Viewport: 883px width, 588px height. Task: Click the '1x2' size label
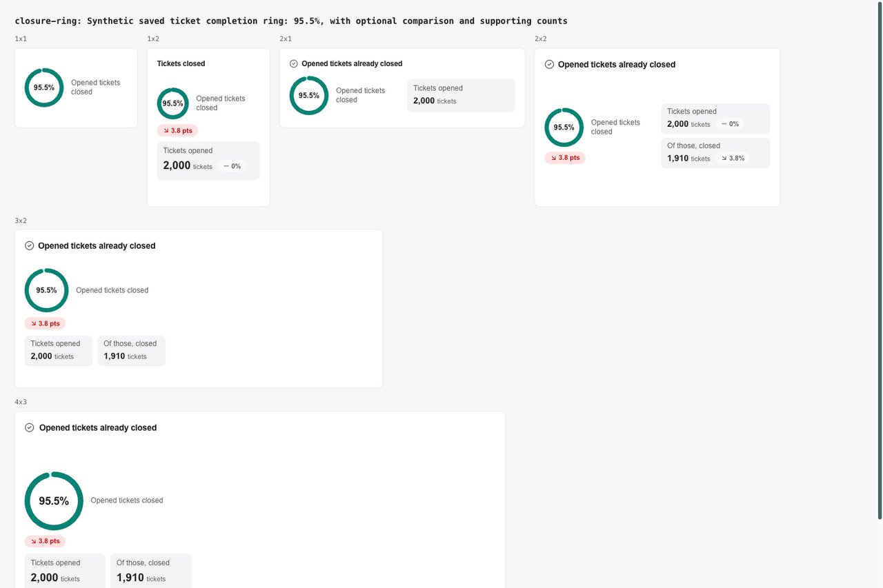pyautogui.click(x=153, y=39)
